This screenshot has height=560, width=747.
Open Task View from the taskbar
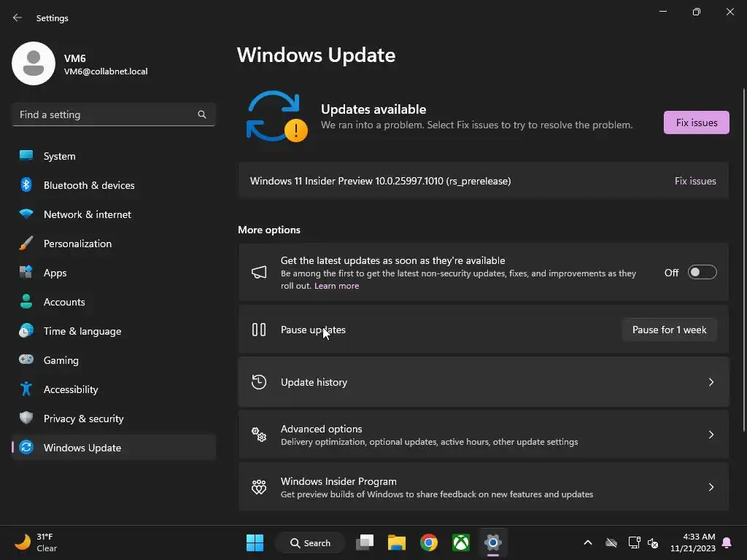coord(365,542)
